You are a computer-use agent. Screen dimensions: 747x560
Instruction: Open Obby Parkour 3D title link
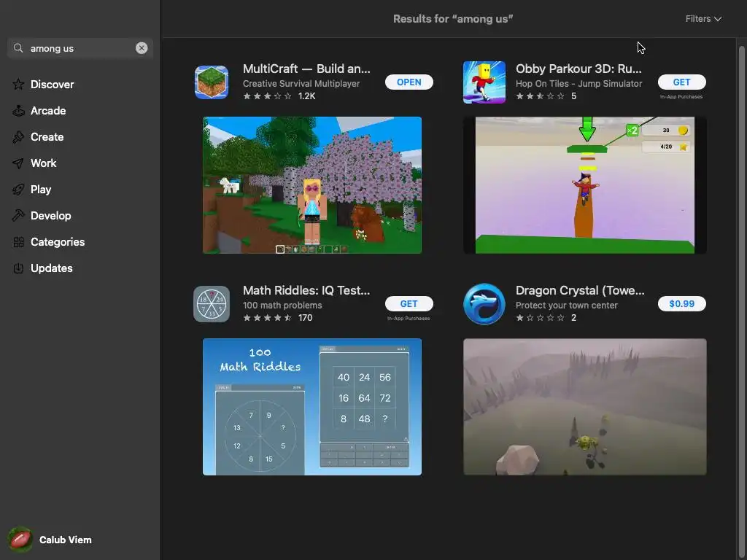point(578,69)
